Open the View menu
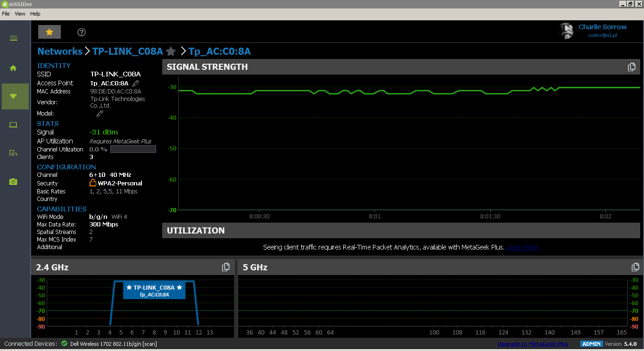Screen dimensions: 644x351 tap(20, 14)
